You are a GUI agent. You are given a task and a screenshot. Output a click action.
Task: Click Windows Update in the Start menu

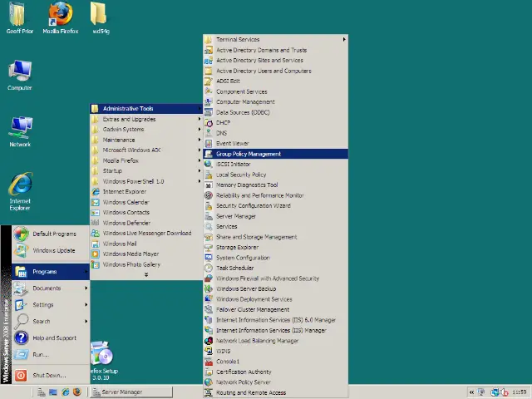(x=51, y=250)
